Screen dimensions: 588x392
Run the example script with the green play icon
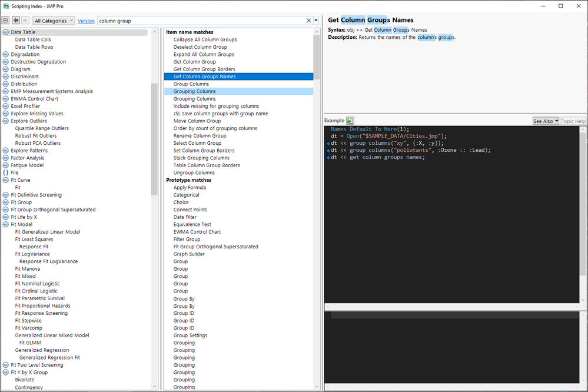tap(350, 121)
